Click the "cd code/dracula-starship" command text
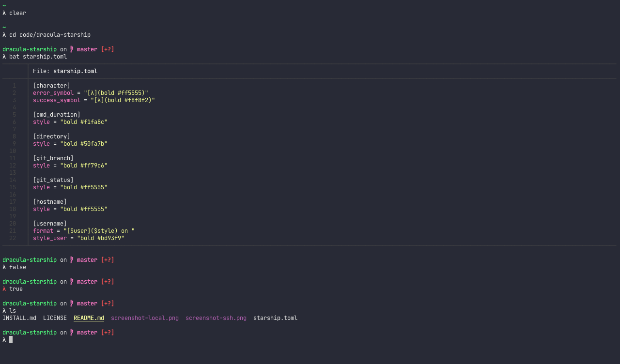The image size is (620, 364). tap(50, 35)
